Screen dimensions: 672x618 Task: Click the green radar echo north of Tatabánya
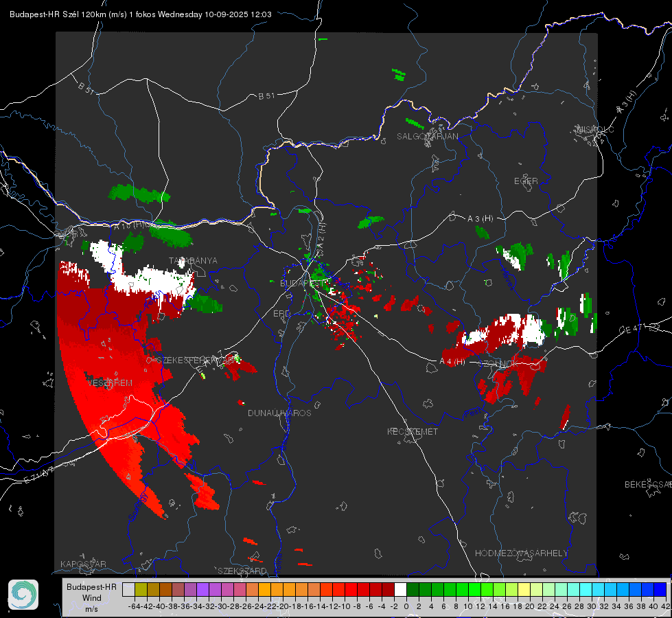172,237
